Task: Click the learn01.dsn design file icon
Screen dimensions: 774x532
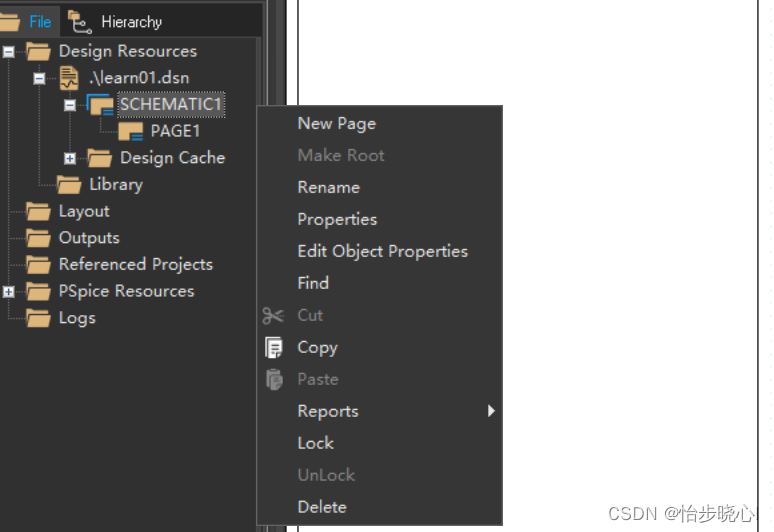Action: (x=69, y=78)
